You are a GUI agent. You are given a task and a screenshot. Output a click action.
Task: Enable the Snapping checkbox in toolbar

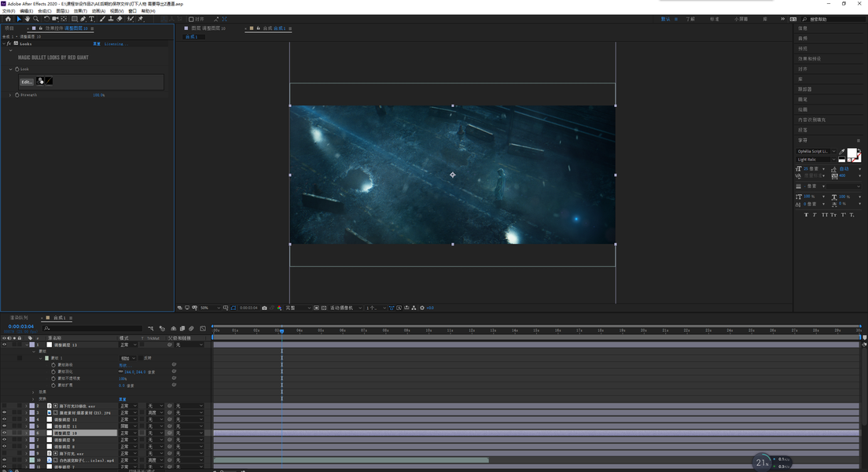[x=191, y=19]
